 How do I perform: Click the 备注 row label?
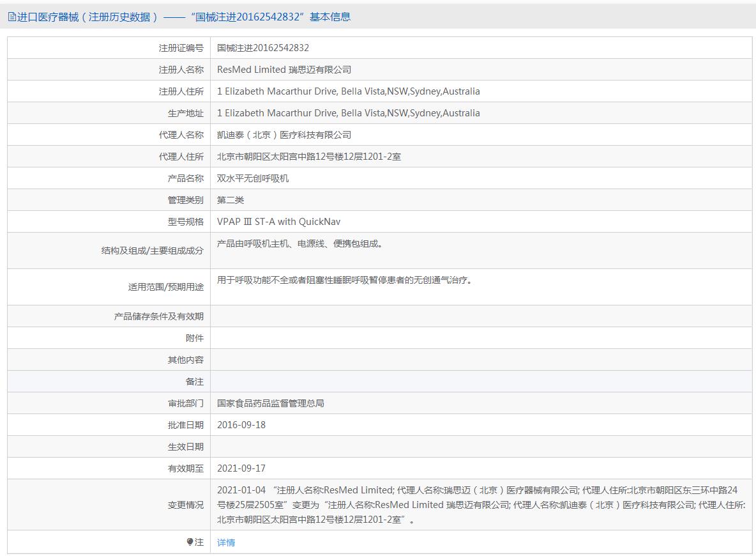tap(195, 382)
